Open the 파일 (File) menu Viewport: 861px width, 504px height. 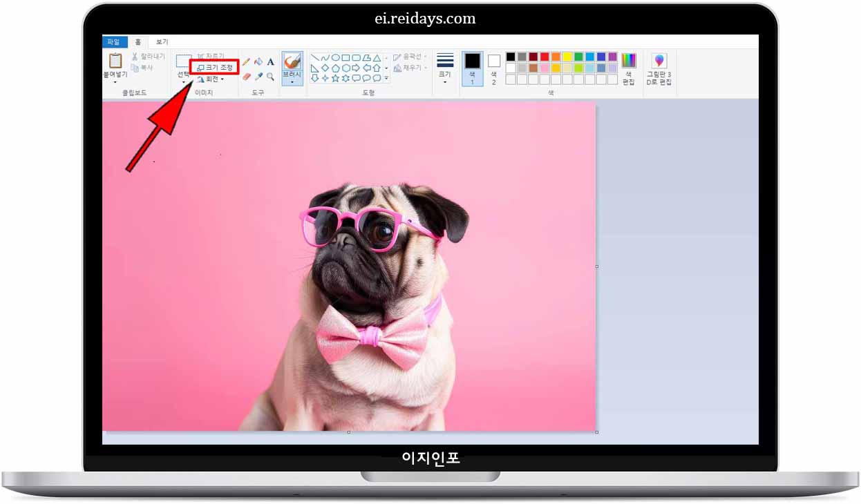(115, 41)
